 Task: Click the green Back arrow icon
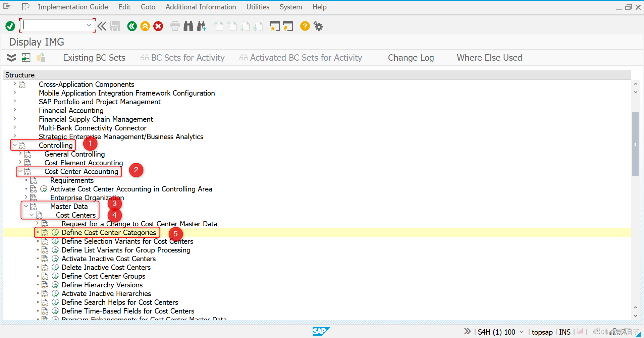coord(132,26)
